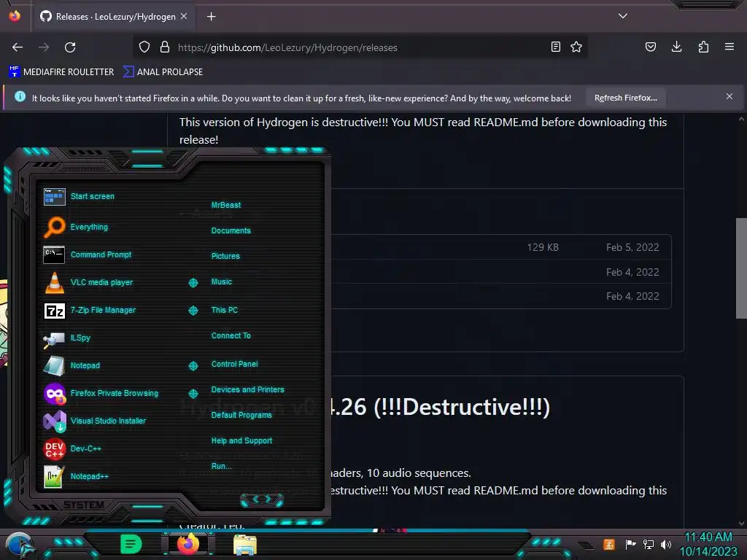This screenshot has height=560, width=747.
Task: Open Visual Studio Installer
Action: (x=95, y=421)
